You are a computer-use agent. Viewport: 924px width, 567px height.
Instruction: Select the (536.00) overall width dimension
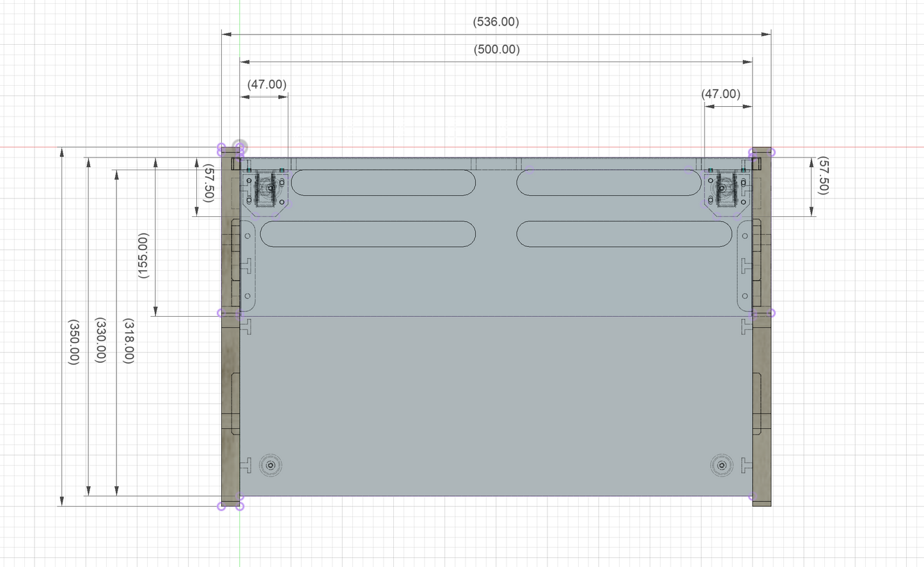[x=496, y=21]
